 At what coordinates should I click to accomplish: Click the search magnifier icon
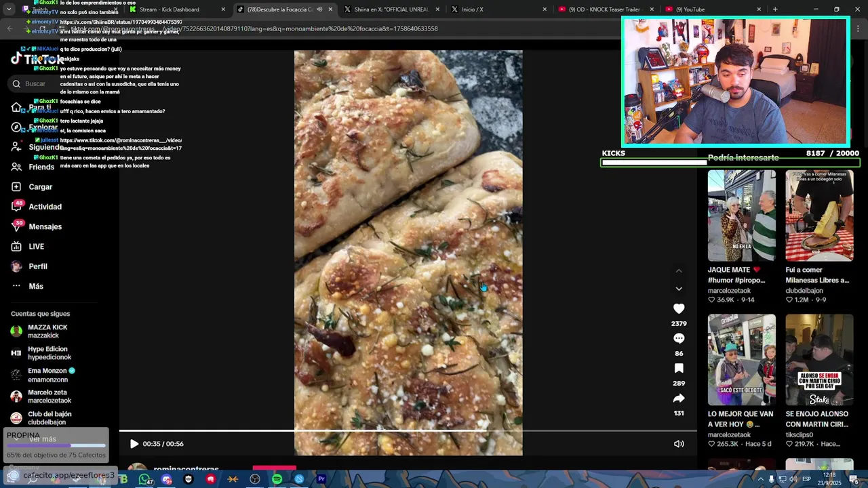click(16, 83)
